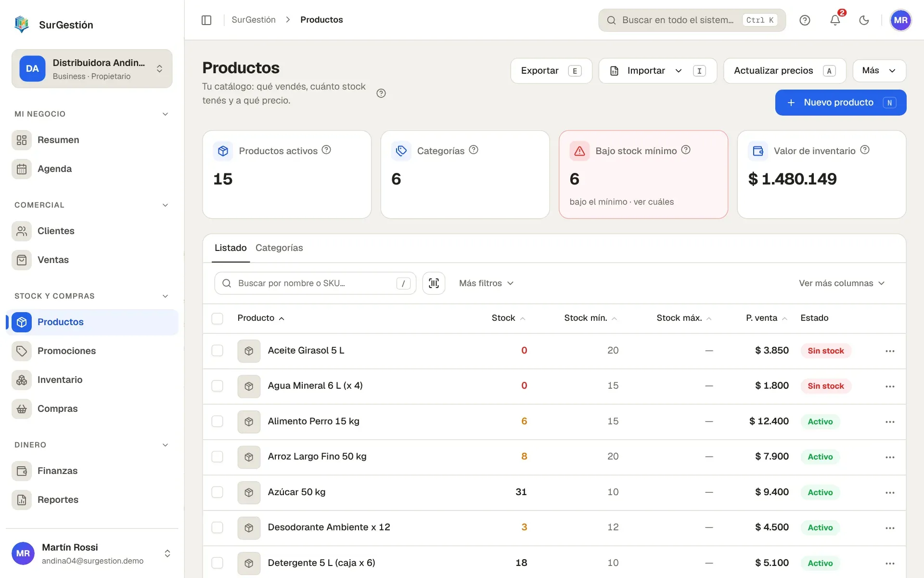
Task: Open Ver más columnas dropdown
Action: pos(842,283)
